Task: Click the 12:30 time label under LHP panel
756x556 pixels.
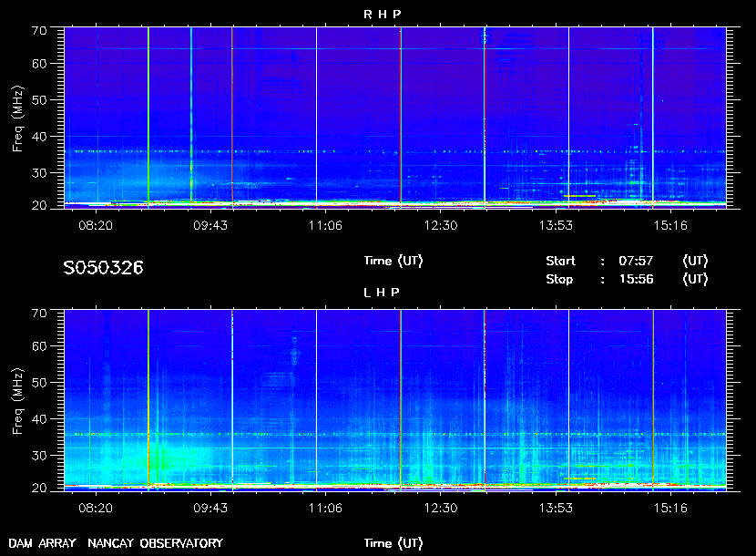Action: coord(441,508)
